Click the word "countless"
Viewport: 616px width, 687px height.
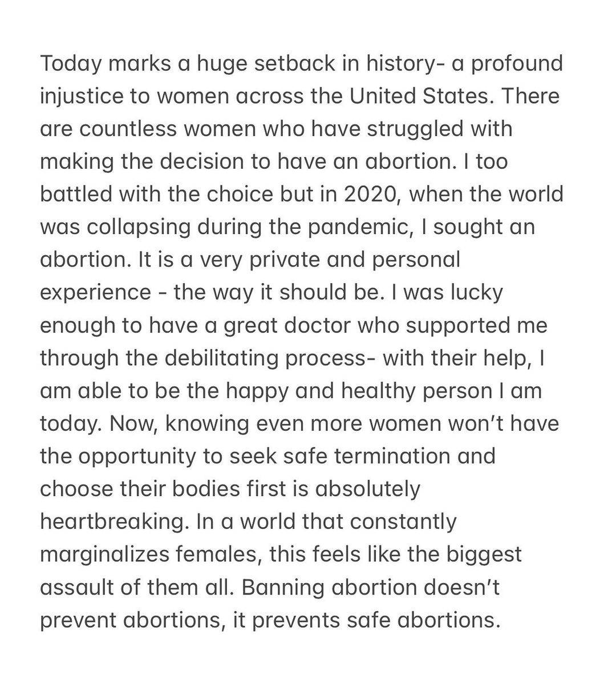coord(115,129)
